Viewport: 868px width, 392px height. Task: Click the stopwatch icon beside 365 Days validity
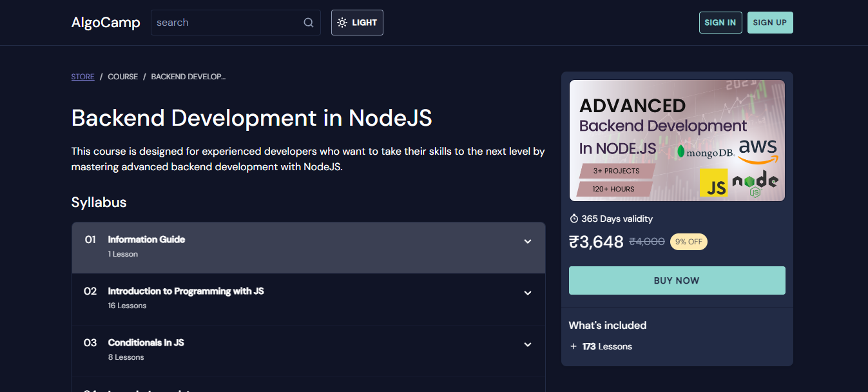coord(574,219)
